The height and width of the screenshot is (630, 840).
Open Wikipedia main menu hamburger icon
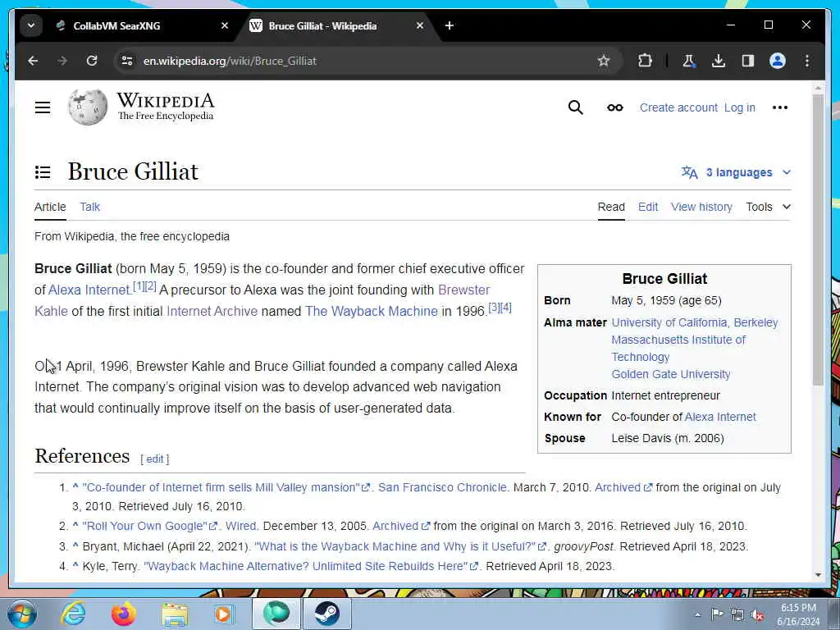43,107
